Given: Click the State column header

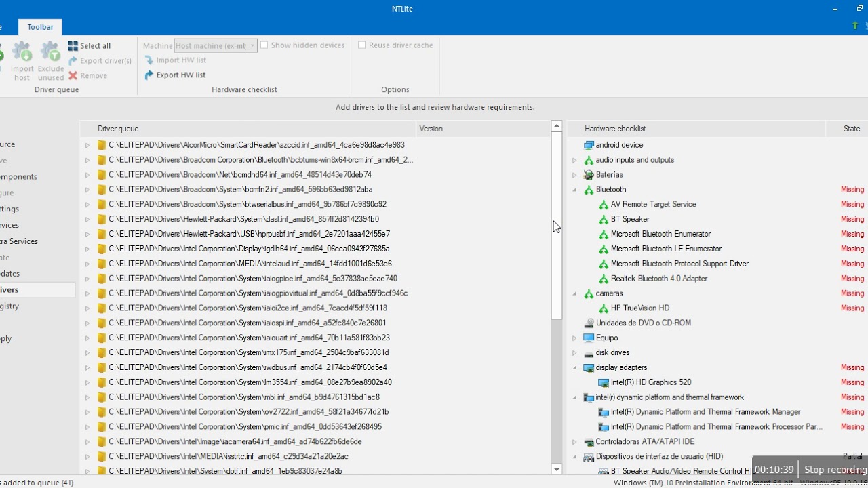Looking at the screenshot, I should pyautogui.click(x=847, y=129).
